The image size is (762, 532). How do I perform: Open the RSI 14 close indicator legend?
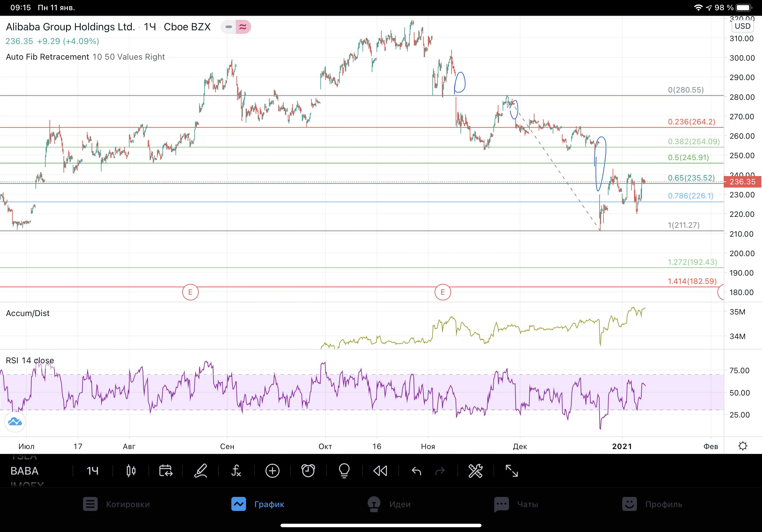point(30,360)
